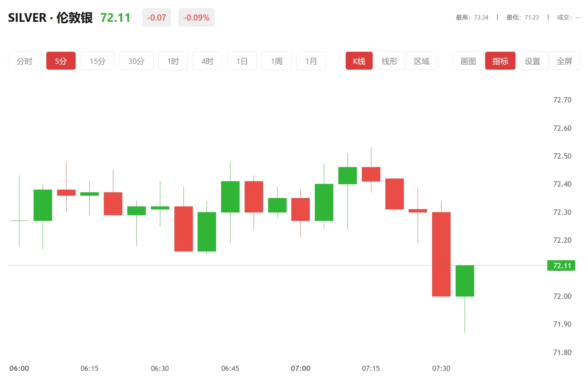Switch to 线形 line chart mode
The image size is (588, 392).
(389, 61)
